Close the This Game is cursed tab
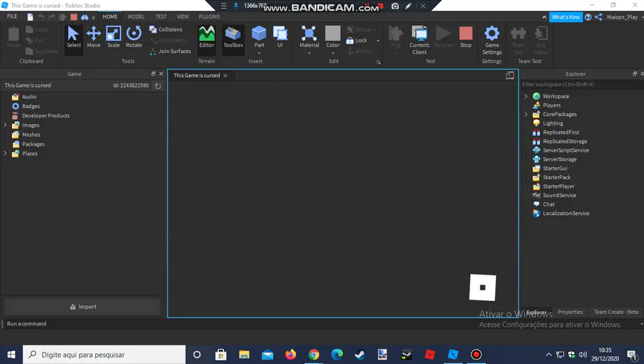 [x=225, y=75]
